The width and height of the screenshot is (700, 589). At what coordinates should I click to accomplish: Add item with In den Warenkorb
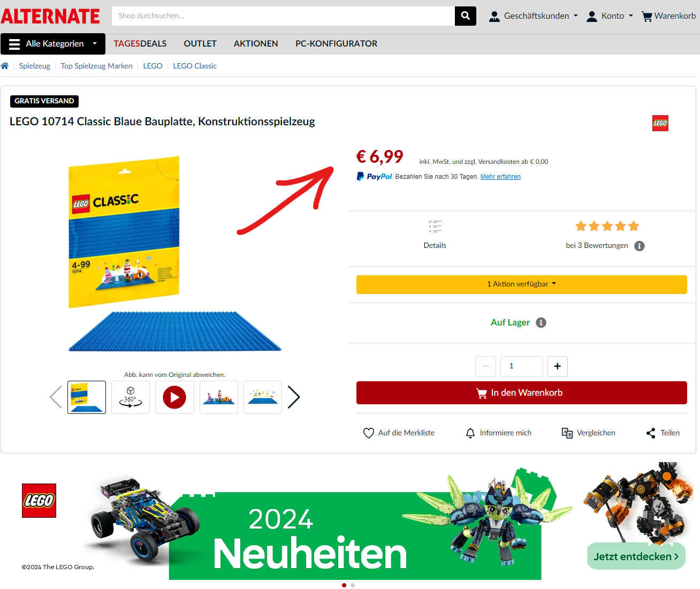(522, 393)
